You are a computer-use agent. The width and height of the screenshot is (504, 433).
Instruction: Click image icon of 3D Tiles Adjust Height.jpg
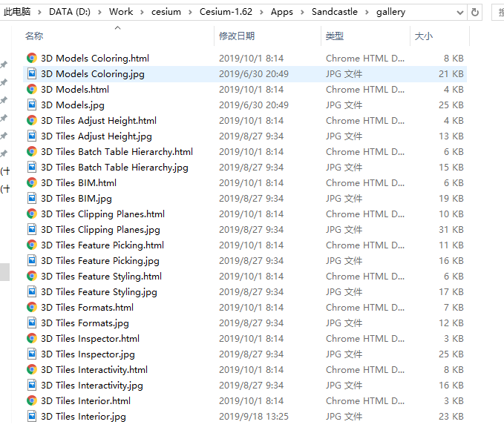tap(31, 136)
